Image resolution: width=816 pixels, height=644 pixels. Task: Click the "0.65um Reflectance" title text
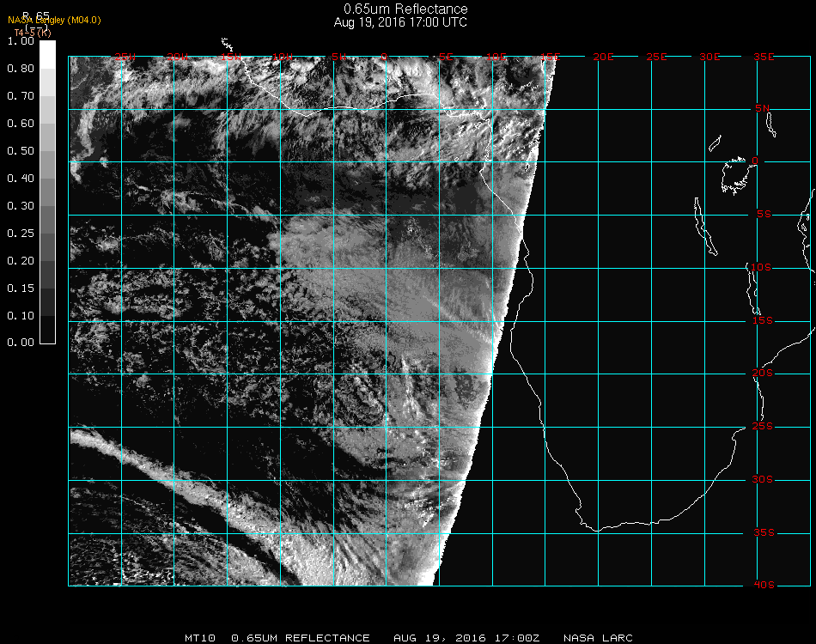(x=405, y=9)
